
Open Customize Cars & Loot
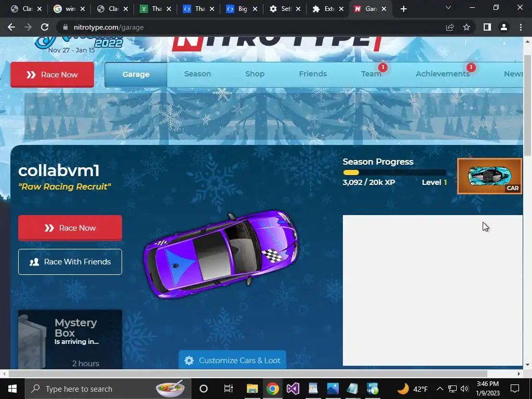[232, 360]
